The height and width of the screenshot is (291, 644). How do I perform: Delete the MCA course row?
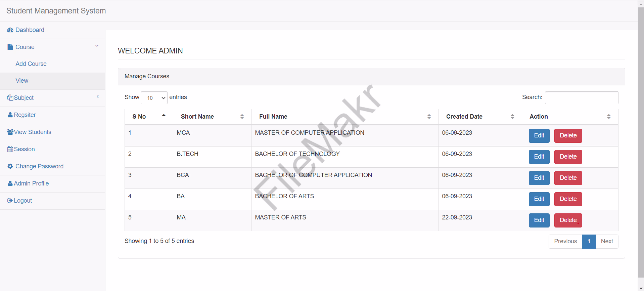coord(568,136)
